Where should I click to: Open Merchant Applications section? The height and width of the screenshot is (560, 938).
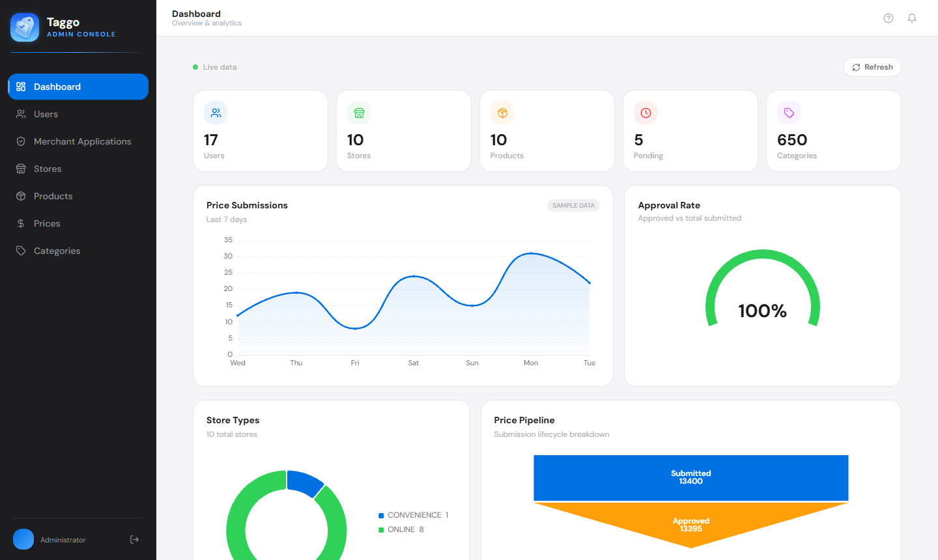[78, 141]
